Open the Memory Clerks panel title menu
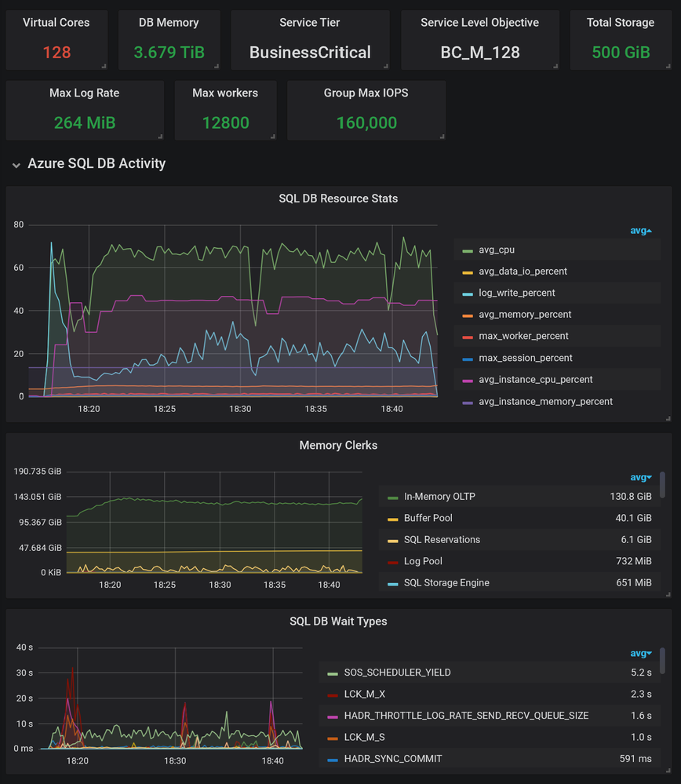The image size is (681, 784). click(x=338, y=445)
